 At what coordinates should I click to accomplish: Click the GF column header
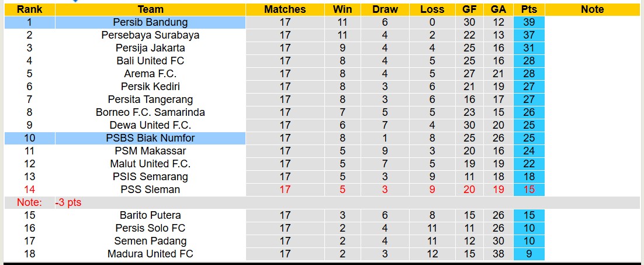(x=469, y=9)
